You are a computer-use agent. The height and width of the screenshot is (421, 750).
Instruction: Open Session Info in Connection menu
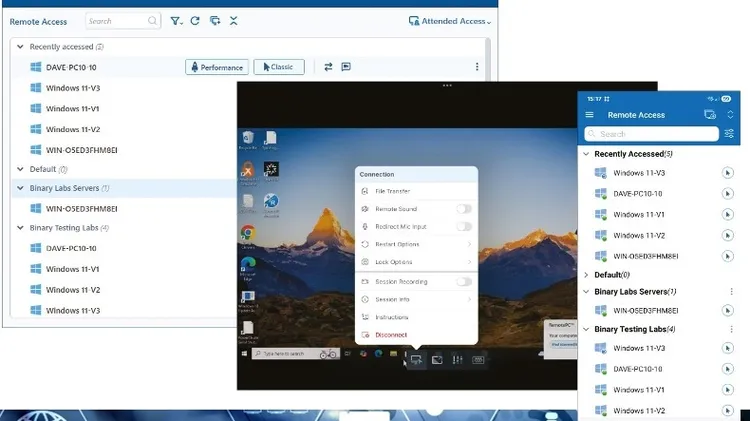click(x=416, y=299)
